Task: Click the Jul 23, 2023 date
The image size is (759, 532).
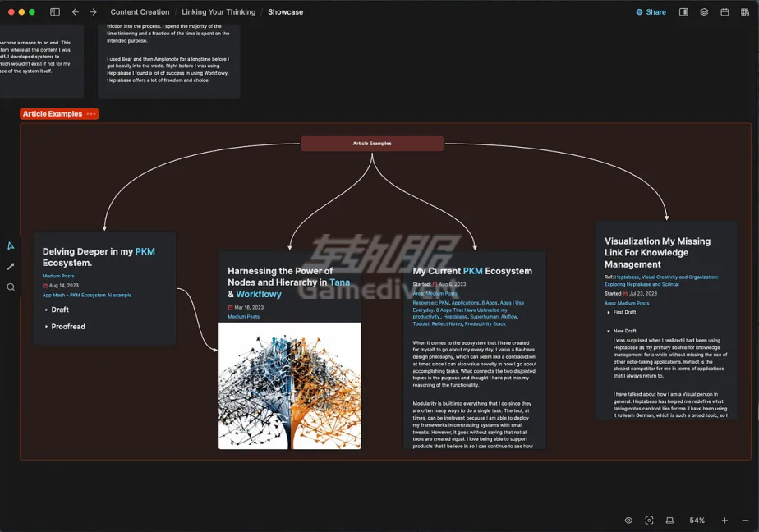Action: (x=643, y=294)
